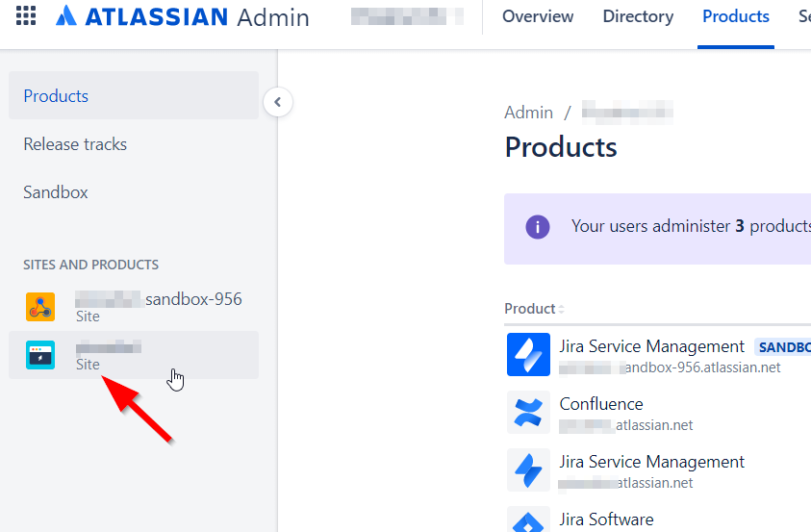811x532 pixels.
Task: Collapse the sidebar with chevron button
Action: 278,102
